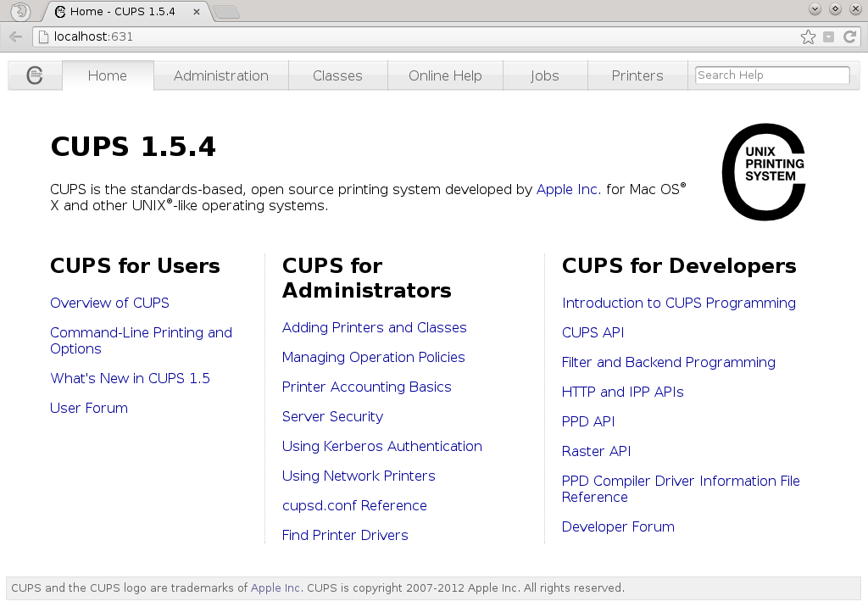This screenshot has width=868, height=607.
Task: Click the window minimize button
Action: (x=815, y=8)
